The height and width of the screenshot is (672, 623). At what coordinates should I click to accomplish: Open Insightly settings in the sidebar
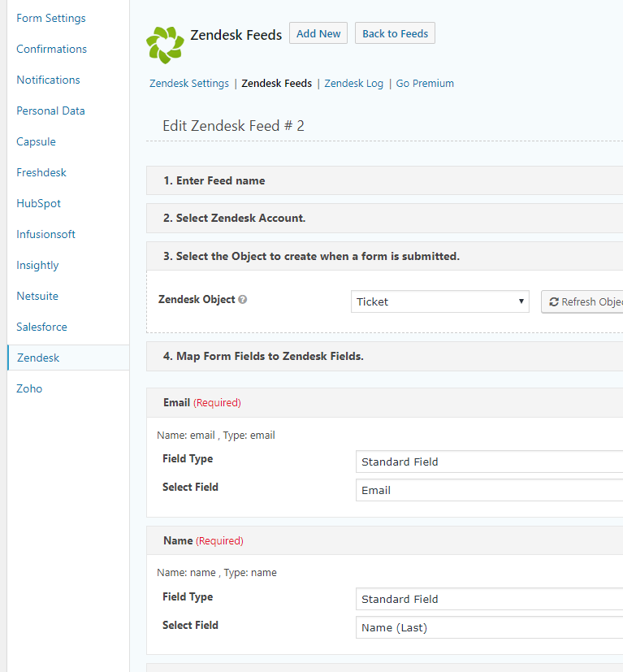pyautogui.click(x=37, y=265)
